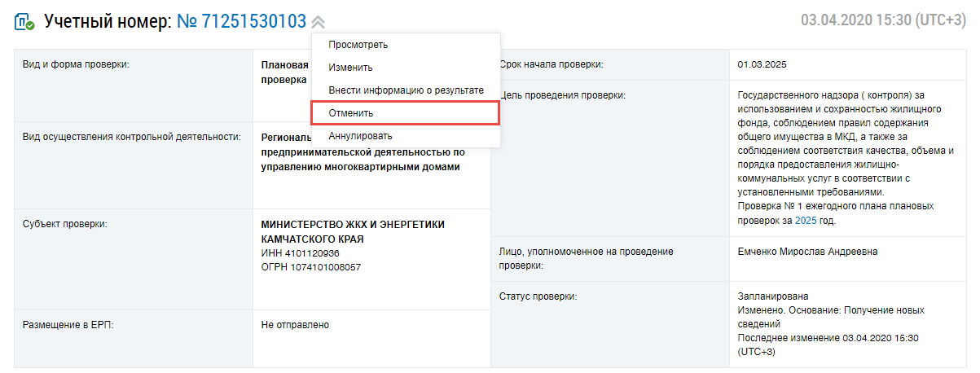Click the 'Учетный номер:' heading text

click(x=108, y=21)
